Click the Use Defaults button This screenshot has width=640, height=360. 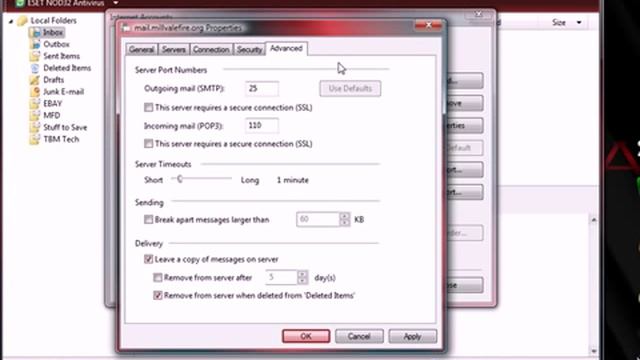pos(350,89)
